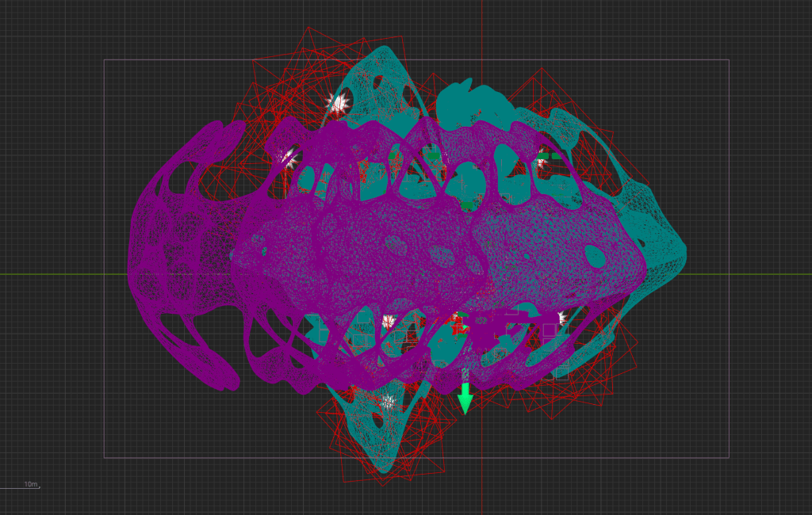Click the green downward arrow gizmo
This screenshot has width=812, height=515.
tap(465, 399)
